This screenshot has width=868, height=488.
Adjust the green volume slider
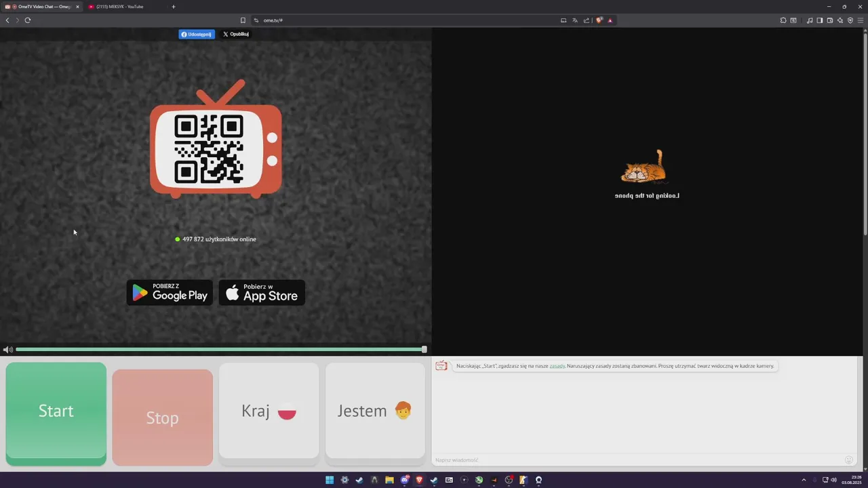tap(221, 350)
